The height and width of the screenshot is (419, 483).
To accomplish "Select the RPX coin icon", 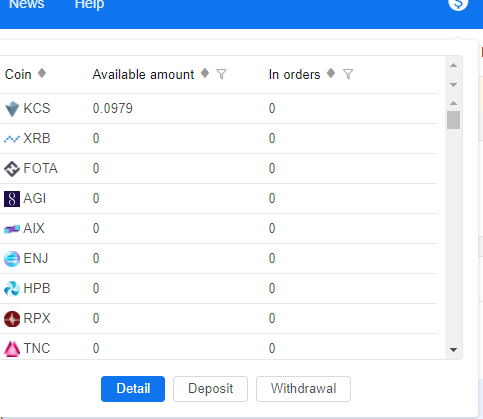I will (12, 319).
